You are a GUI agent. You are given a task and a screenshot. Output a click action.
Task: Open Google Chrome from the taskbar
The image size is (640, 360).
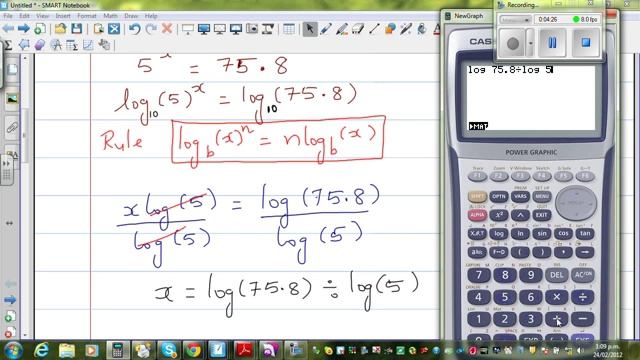pyautogui.click(x=193, y=350)
